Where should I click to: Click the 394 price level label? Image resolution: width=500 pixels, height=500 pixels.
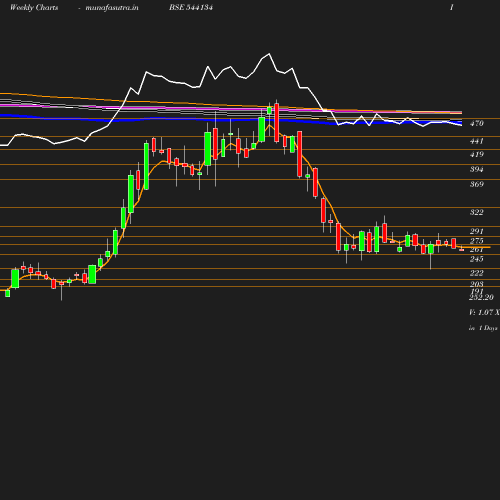[477, 169]
